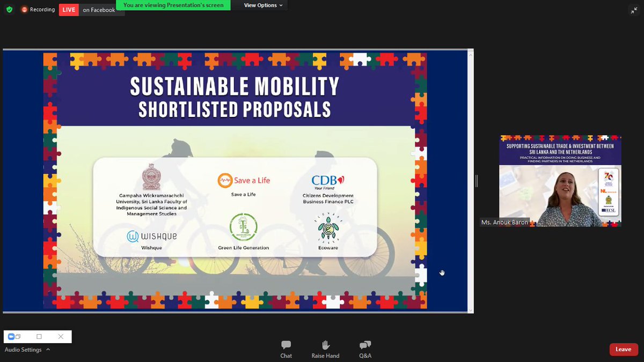The width and height of the screenshot is (644, 362).
Task: Click the Audio Settings label
Action: click(x=23, y=350)
